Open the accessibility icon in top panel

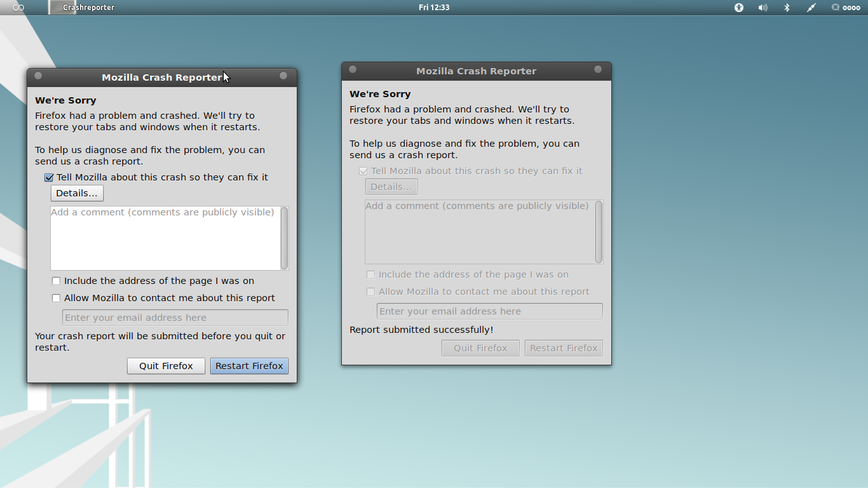(739, 8)
